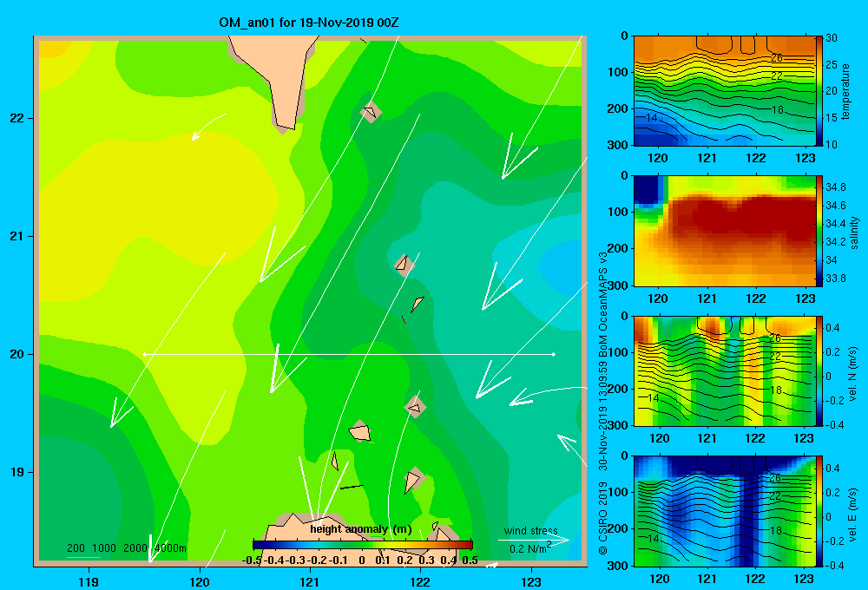Open the temperature depth section panel
Viewport: 868px width, 590px height.
pyautogui.click(x=724, y=91)
